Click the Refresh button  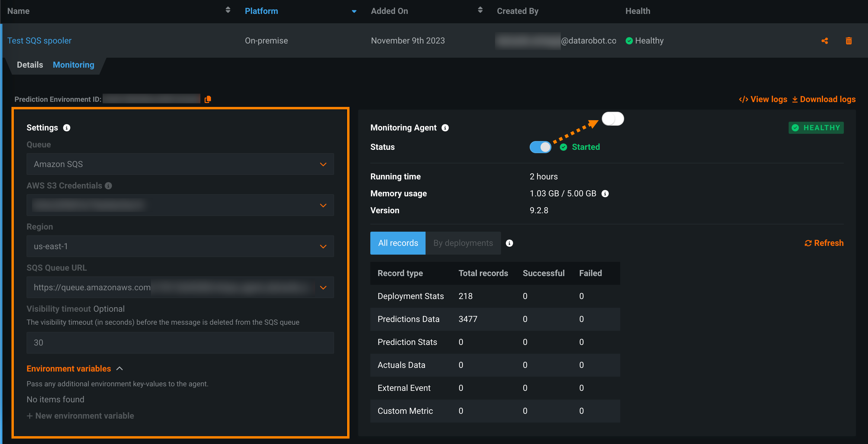click(824, 243)
